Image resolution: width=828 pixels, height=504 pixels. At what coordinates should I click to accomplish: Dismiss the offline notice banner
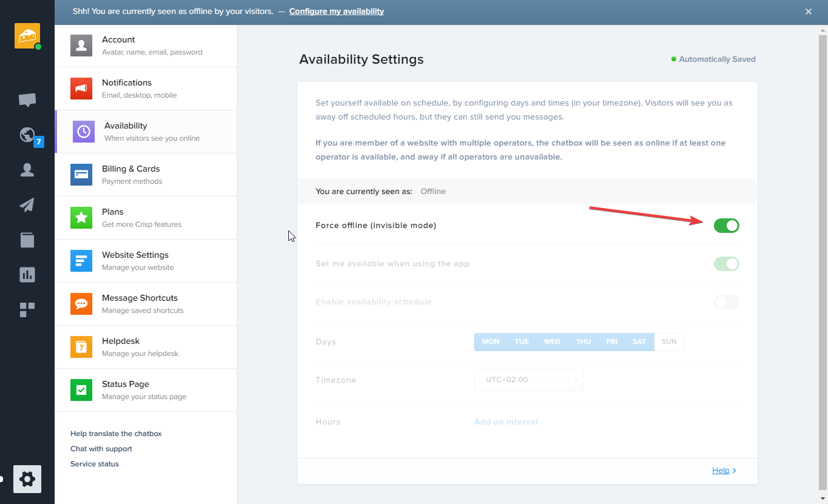point(809,12)
